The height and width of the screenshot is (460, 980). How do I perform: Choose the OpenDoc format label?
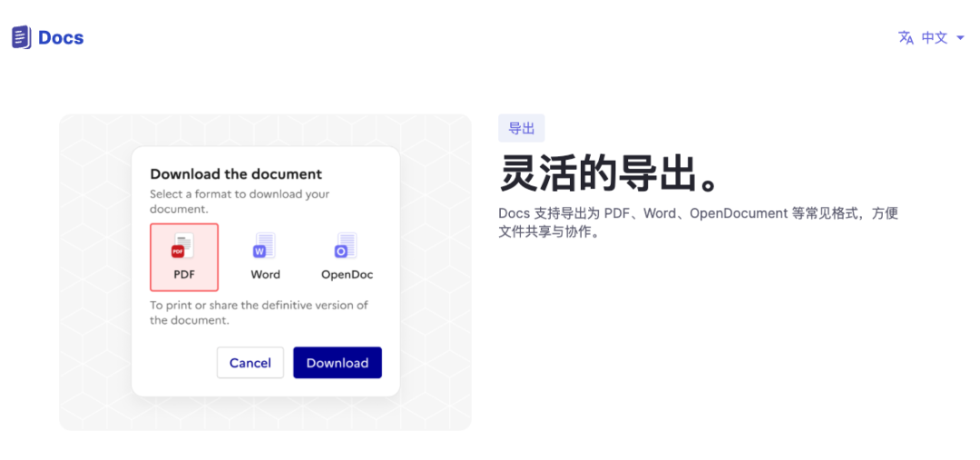click(347, 274)
